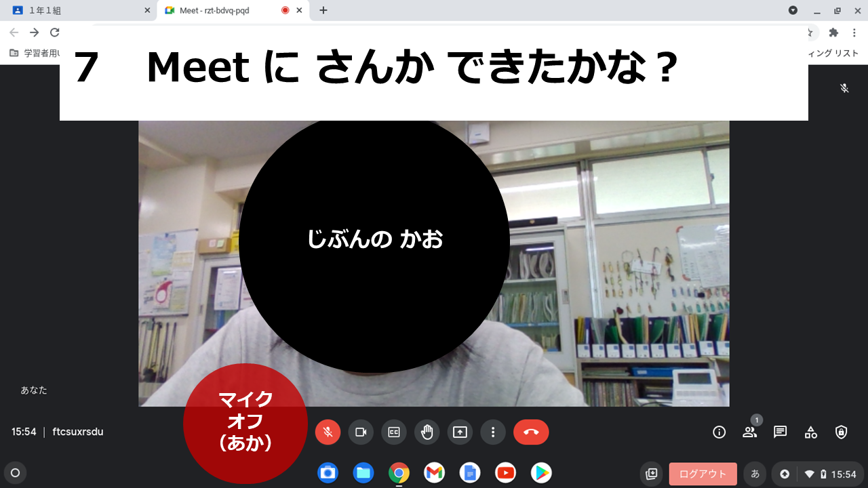Open Chrome extensions puzzle icon
The height and width of the screenshot is (488, 868).
click(x=834, y=32)
